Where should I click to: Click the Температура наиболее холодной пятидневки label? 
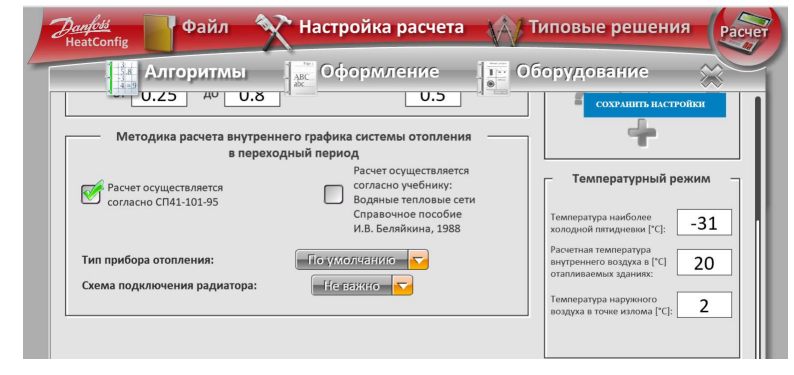(608, 223)
